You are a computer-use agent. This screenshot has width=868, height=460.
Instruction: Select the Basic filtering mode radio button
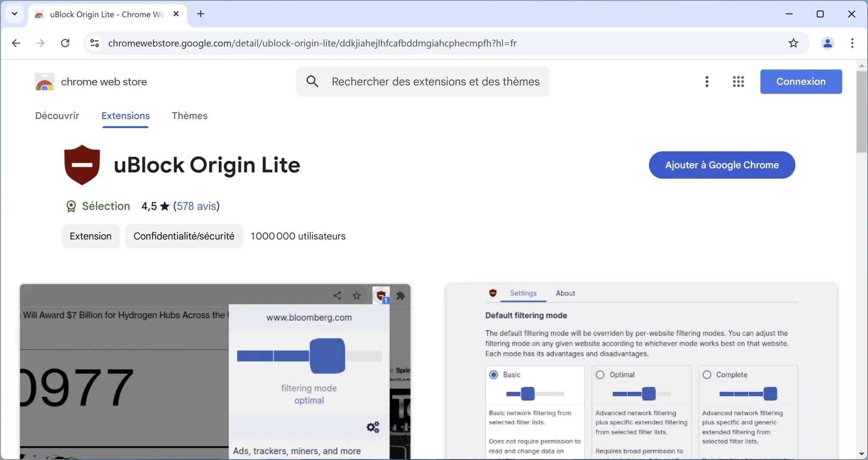pyautogui.click(x=492, y=374)
